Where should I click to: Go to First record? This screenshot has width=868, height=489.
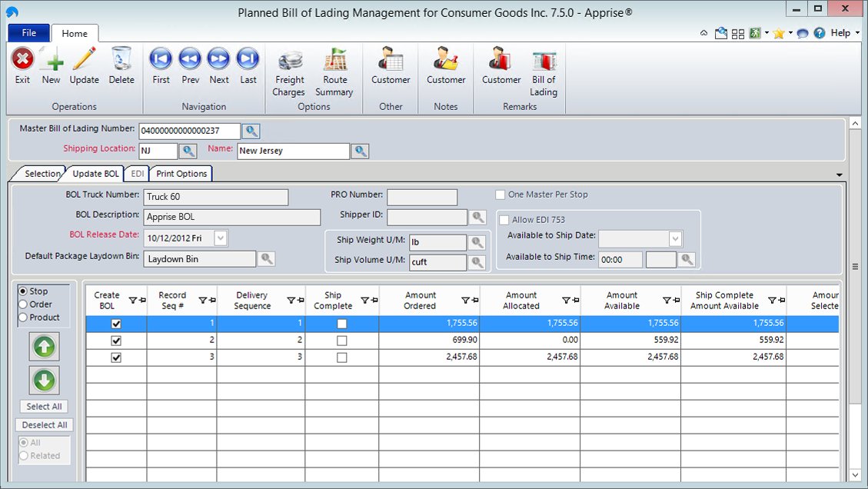[x=161, y=58]
